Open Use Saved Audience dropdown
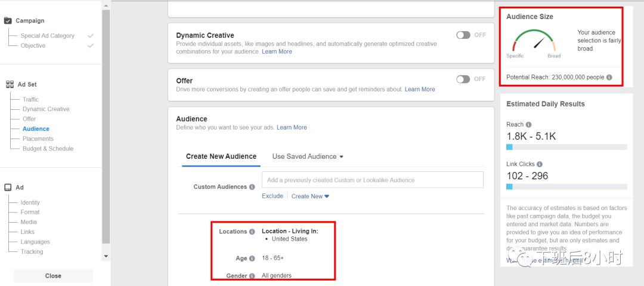The height and width of the screenshot is (286, 644). [x=308, y=156]
